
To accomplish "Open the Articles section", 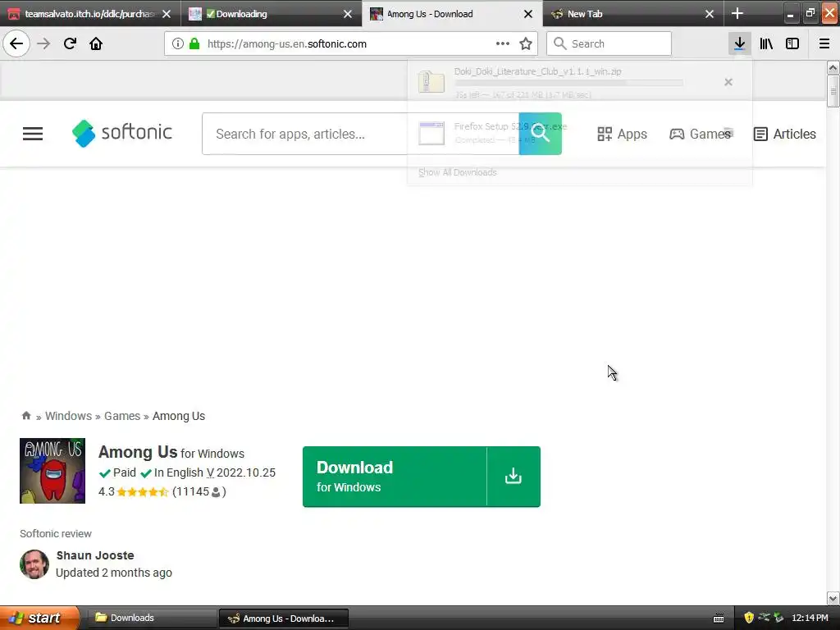I will coord(784,134).
